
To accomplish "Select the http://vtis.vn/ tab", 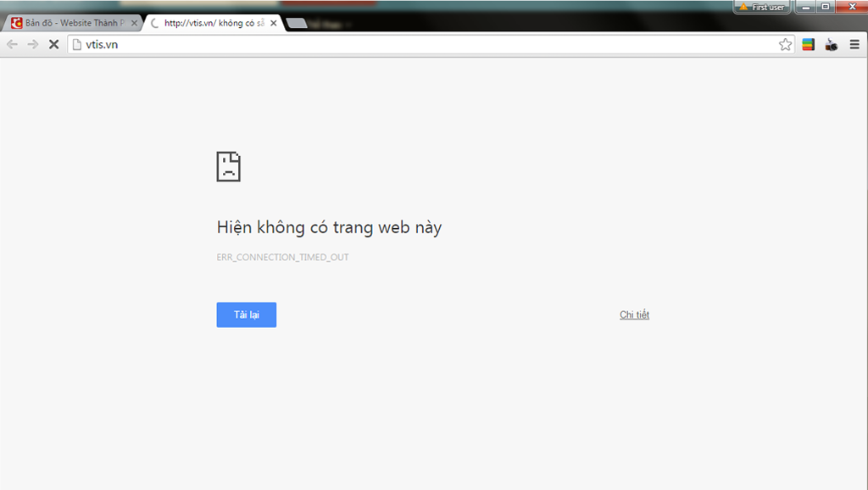I will [x=213, y=23].
